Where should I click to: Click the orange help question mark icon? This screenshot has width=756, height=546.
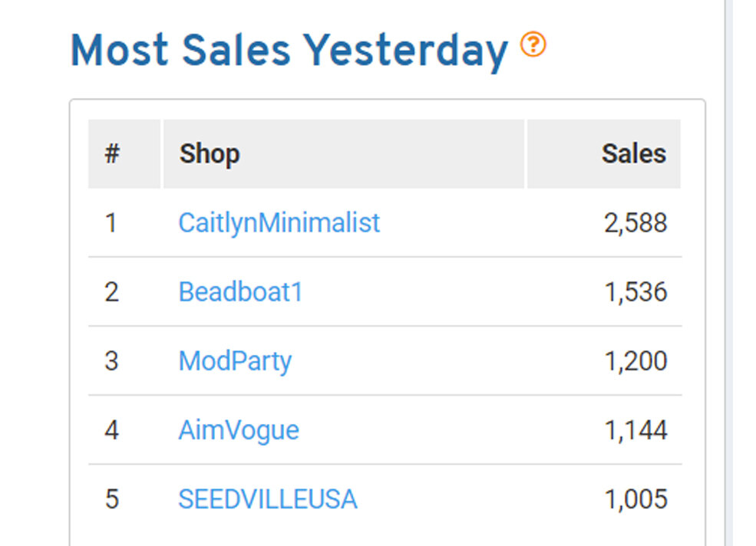coord(533,45)
